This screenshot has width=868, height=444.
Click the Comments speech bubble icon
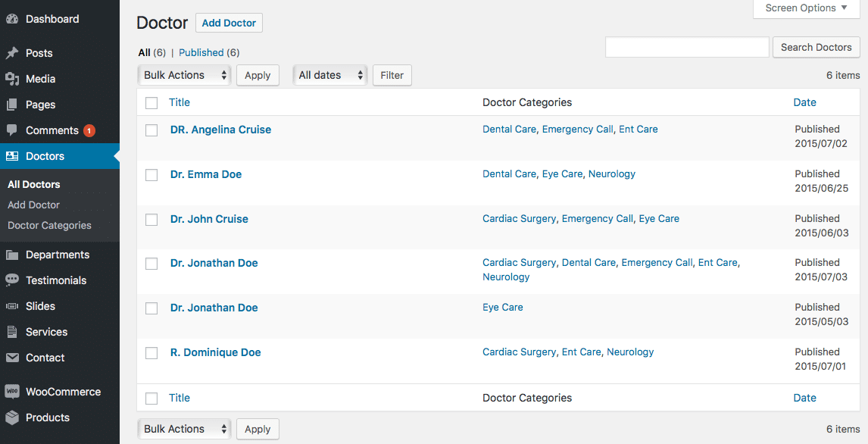tap(12, 130)
